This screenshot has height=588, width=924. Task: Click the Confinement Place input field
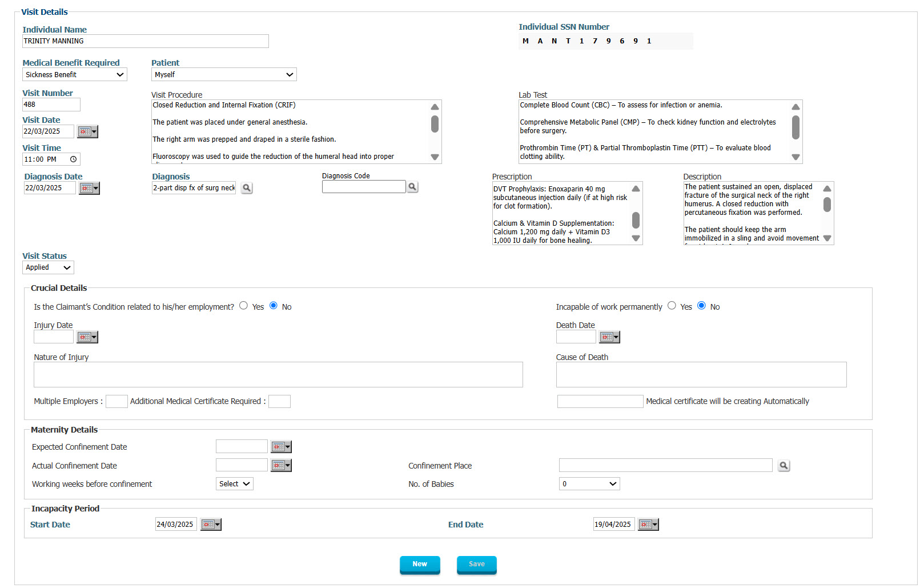click(x=666, y=465)
